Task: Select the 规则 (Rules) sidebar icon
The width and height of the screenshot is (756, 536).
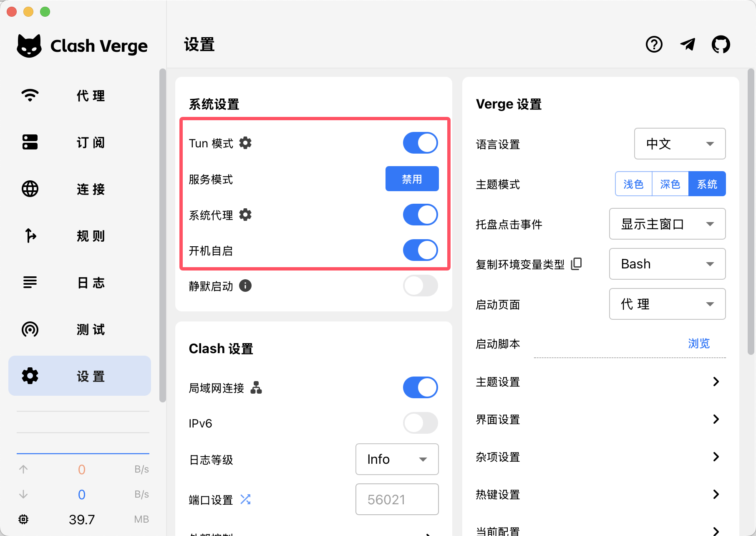Action: click(x=29, y=236)
